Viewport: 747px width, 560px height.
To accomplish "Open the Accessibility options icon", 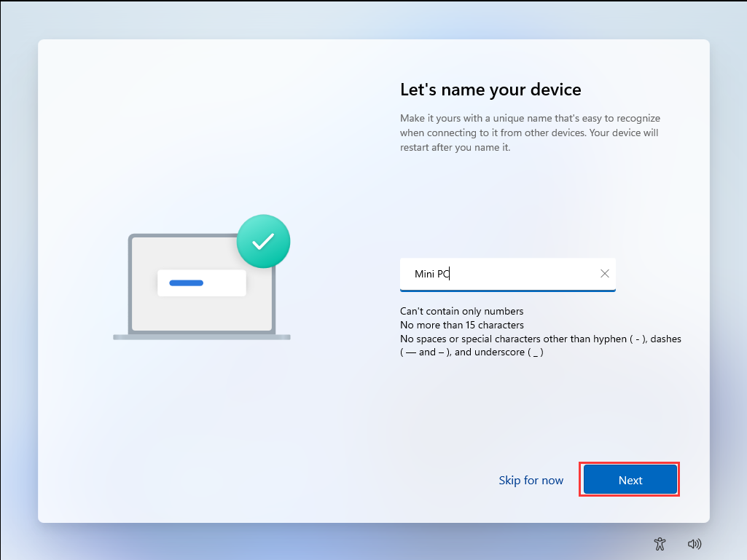I will point(660,543).
